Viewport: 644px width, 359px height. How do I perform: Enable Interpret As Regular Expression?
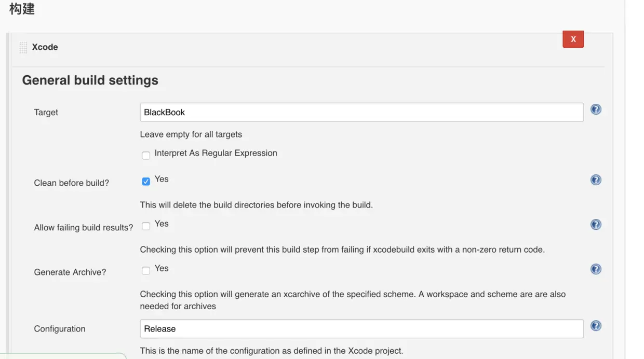(146, 155)
